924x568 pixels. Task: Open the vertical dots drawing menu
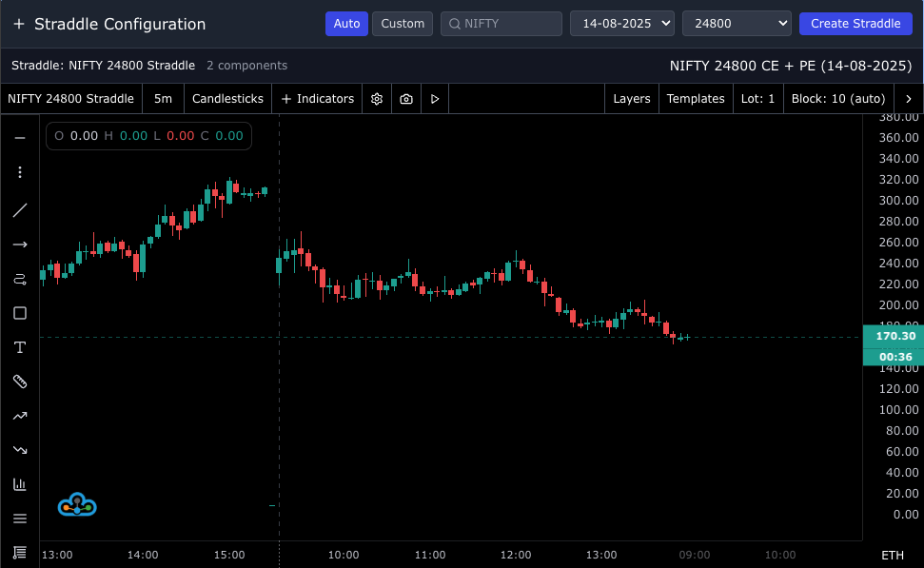click(x=20, y=172)
